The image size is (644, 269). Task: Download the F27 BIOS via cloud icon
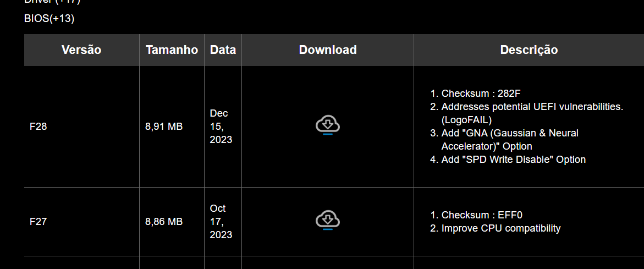coord(327,221)
